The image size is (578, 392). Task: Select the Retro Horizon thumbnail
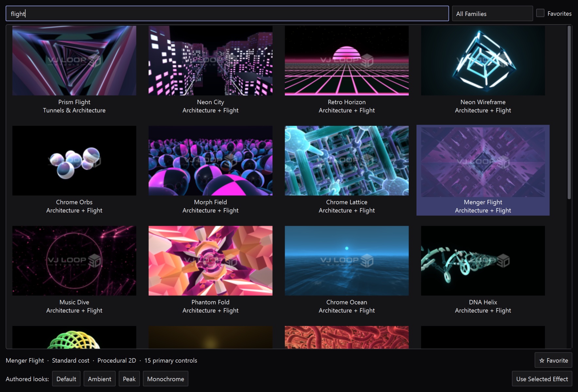347,61
